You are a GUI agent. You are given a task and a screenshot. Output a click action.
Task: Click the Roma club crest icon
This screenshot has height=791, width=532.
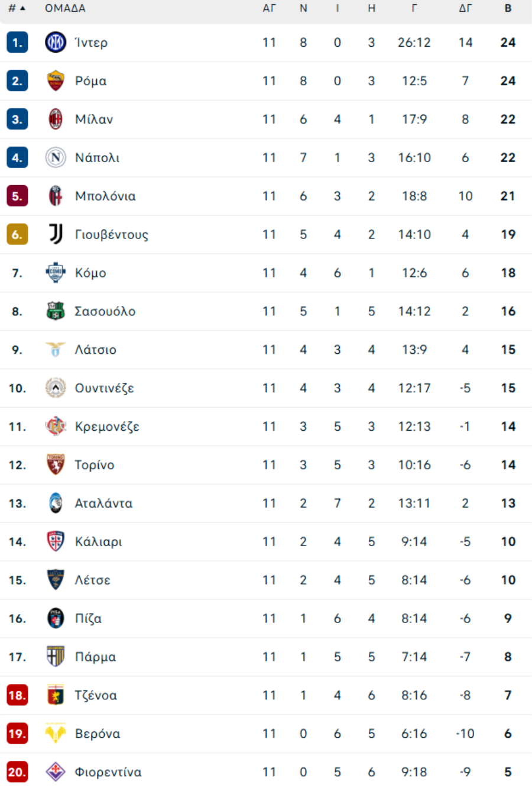tap(56, 81)
